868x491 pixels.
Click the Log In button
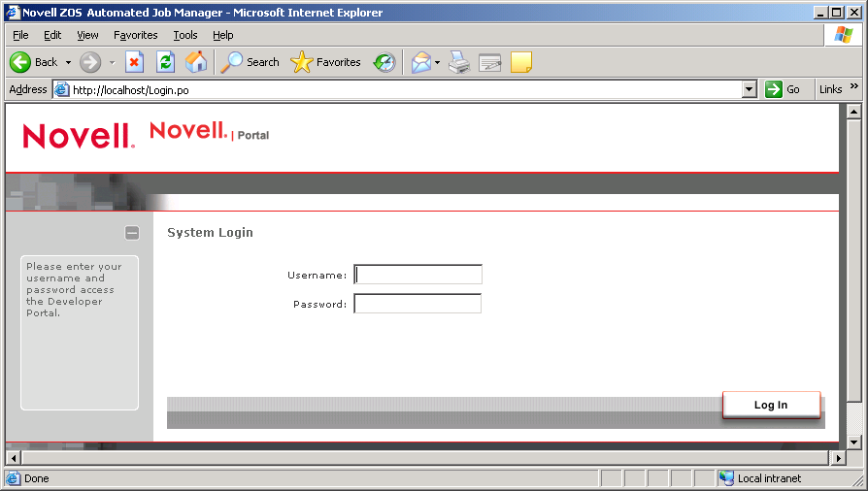[x=771, y=405]
